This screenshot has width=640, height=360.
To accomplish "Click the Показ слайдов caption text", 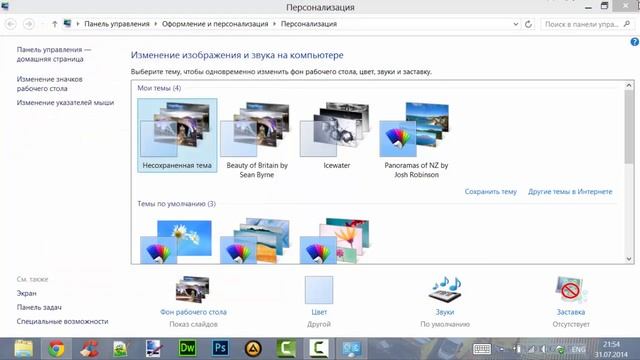I will pyautogui.click(x=193, y=324).
